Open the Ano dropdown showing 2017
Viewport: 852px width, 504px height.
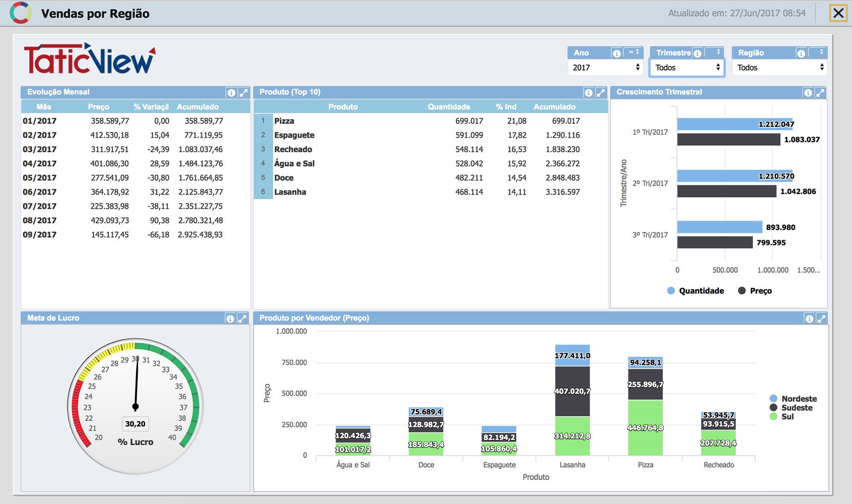coord(605,67)
